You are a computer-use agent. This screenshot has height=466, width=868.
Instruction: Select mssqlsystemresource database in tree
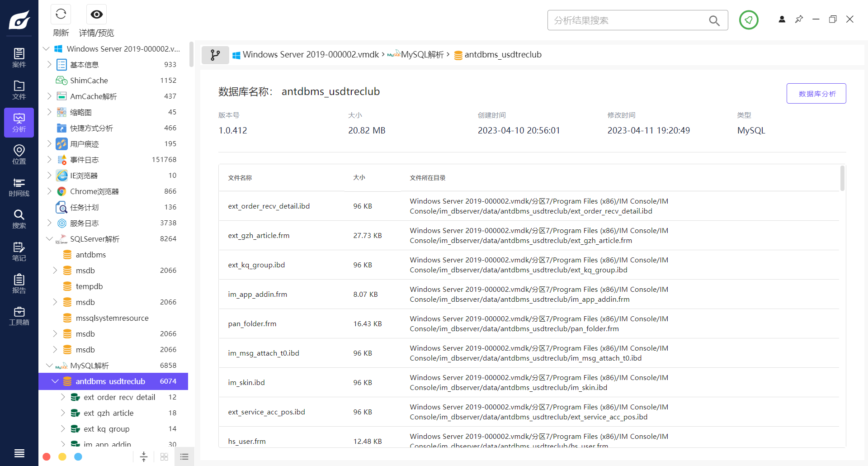(x=113, y=318)
